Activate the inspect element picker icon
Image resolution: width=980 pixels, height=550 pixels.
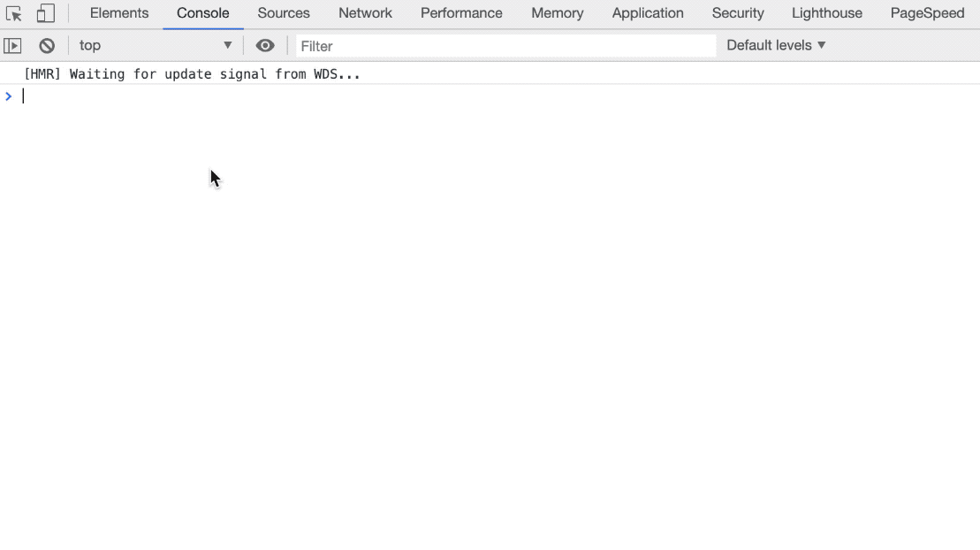pos(14,13)
